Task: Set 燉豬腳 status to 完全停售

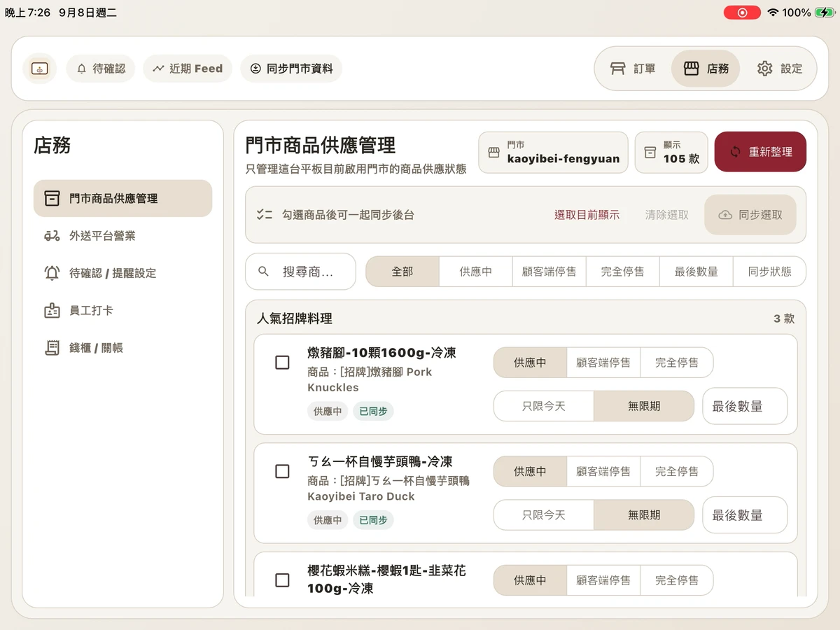Action: [677, 363]
